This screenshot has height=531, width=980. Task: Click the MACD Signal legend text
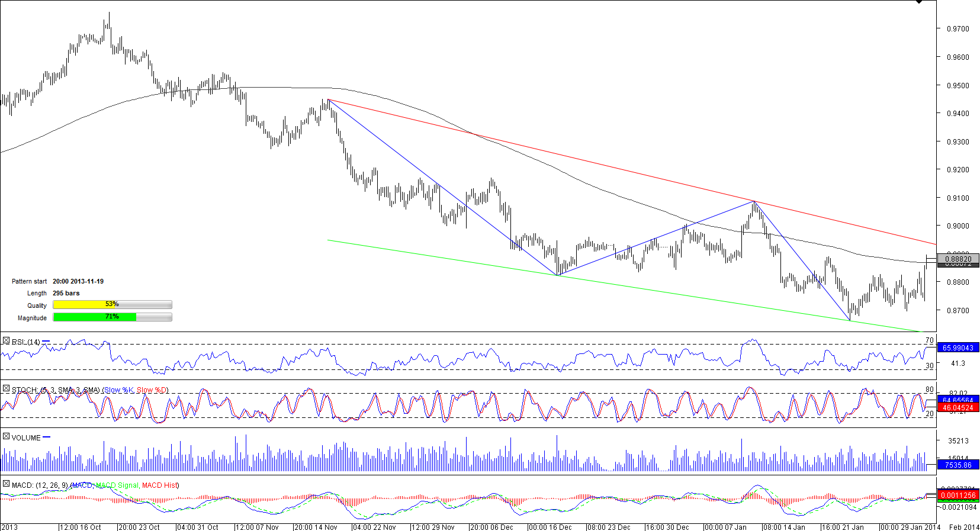pyautogui.click(x=117, y=485)
